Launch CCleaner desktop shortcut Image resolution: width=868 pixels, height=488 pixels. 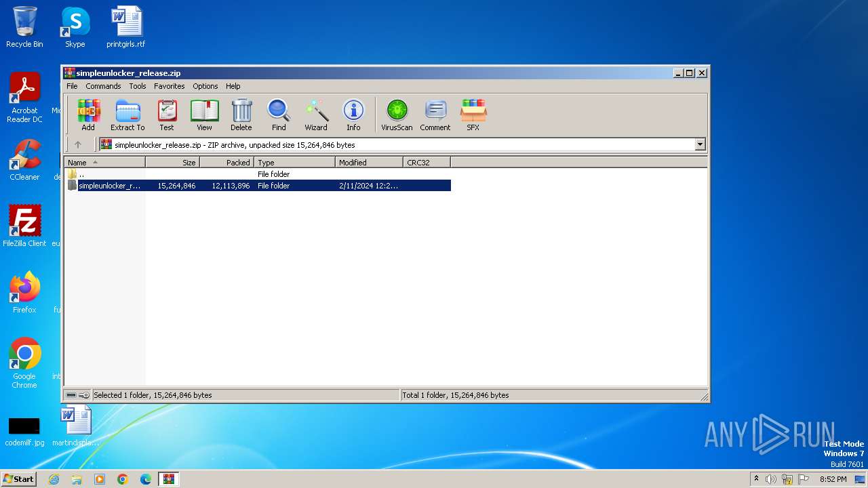coord(24,160)
